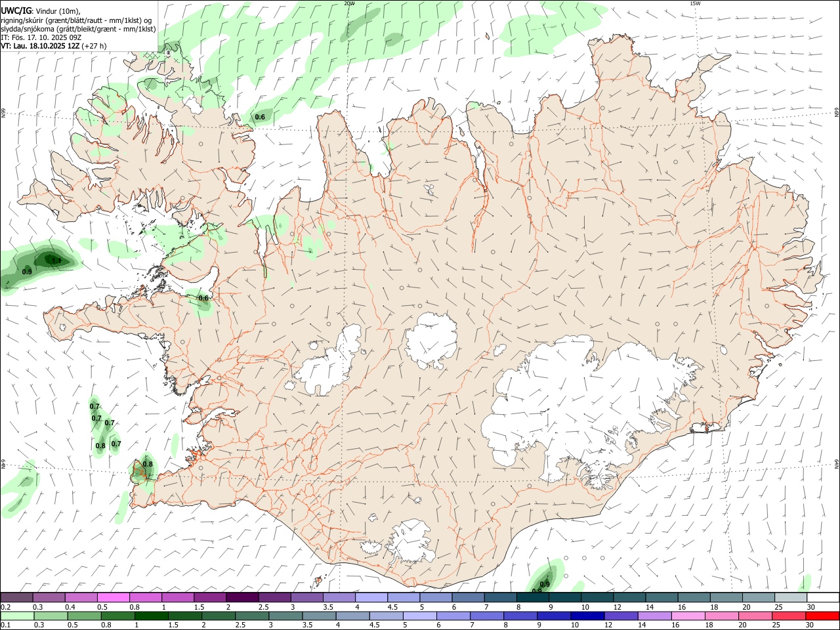Screen dimensions: 840x630
Task: Pick the bright magenta 0.5 snow legend swatch
Action: 114,597
